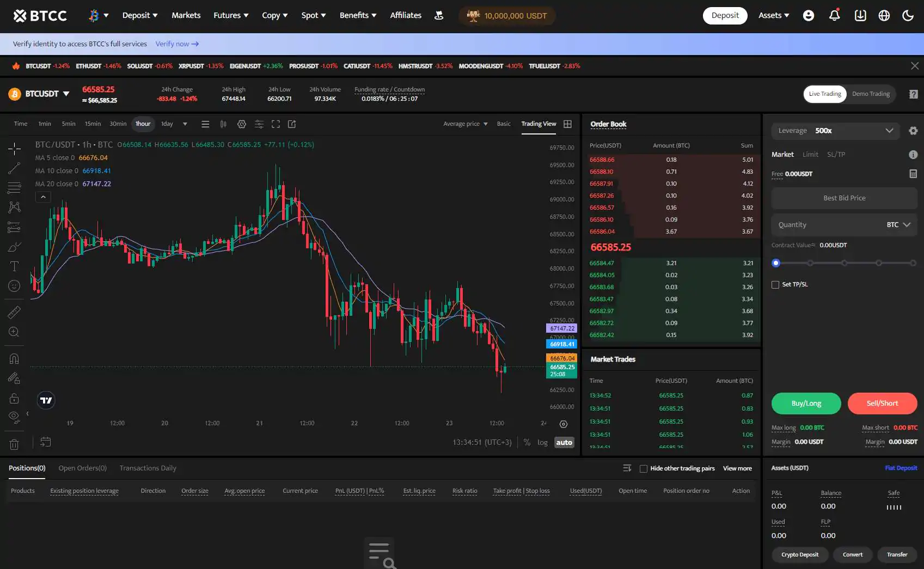Open the Affiliates page

coord(406,15)
